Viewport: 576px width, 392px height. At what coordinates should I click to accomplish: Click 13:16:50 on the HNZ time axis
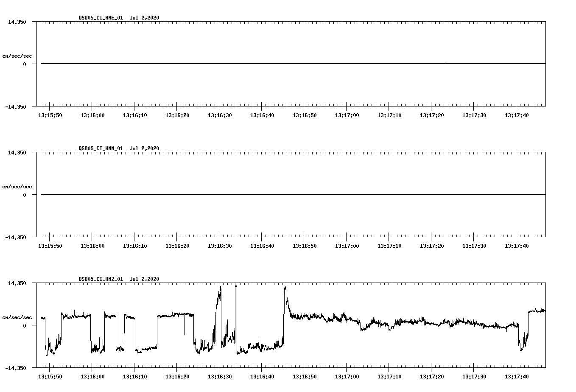[305, 376]
